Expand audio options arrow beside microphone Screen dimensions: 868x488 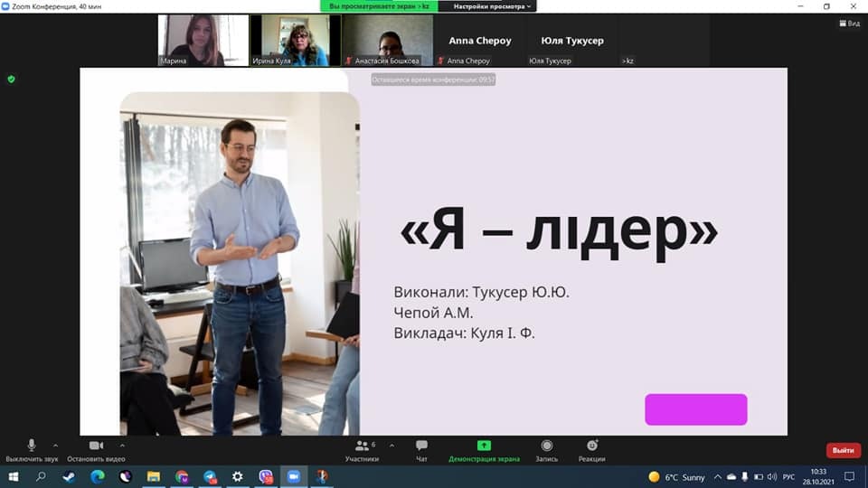click(56, 445)
